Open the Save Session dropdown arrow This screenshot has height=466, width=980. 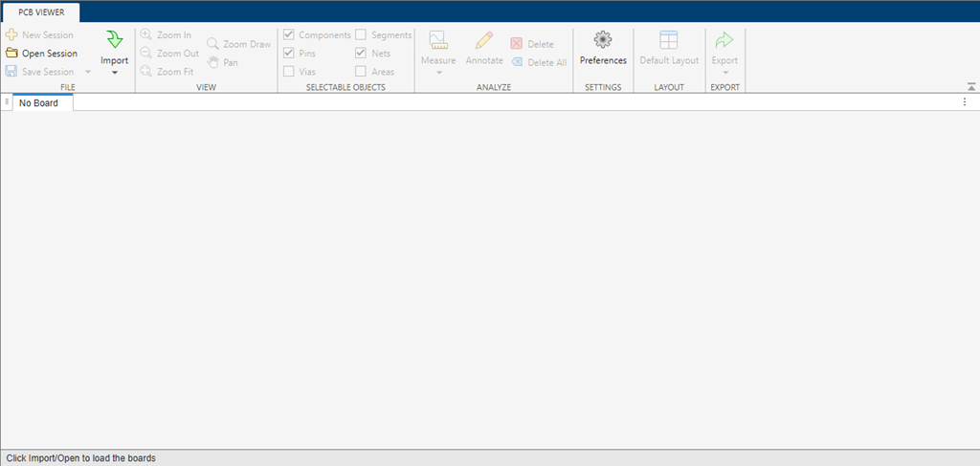88,72
